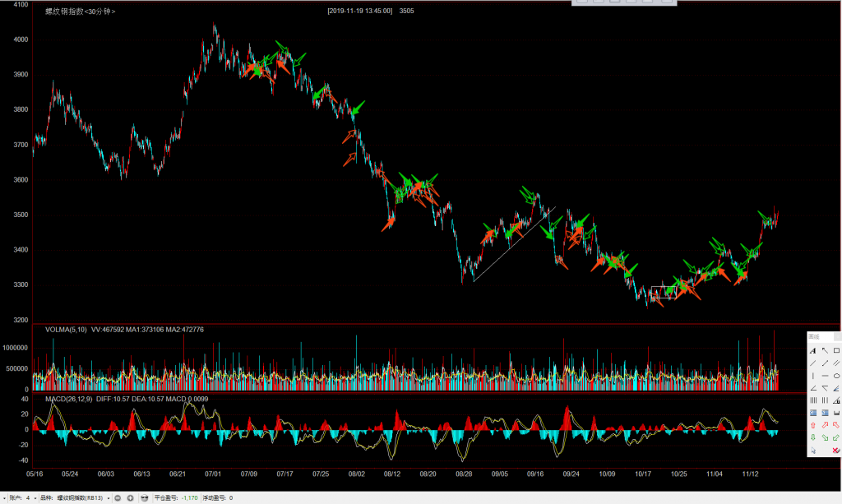The image size is (842, 504).
Task: Activate the mouse pointer selection tool
Action: point(813,451)
